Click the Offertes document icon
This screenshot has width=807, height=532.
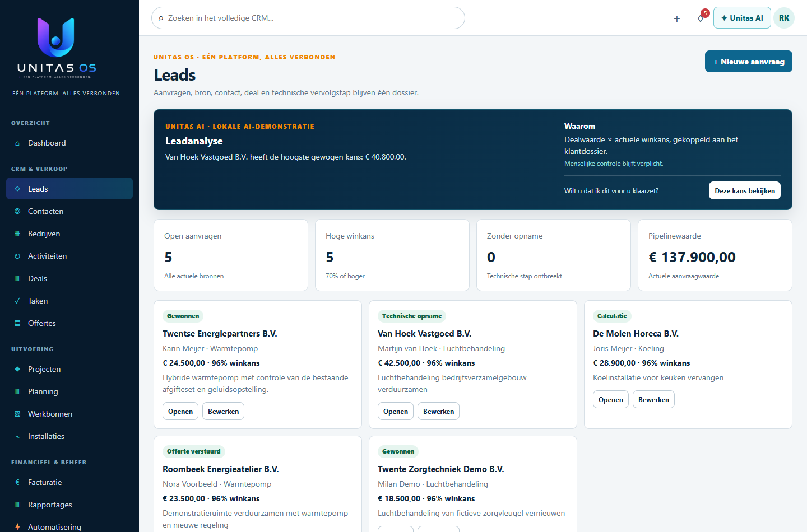17,323
